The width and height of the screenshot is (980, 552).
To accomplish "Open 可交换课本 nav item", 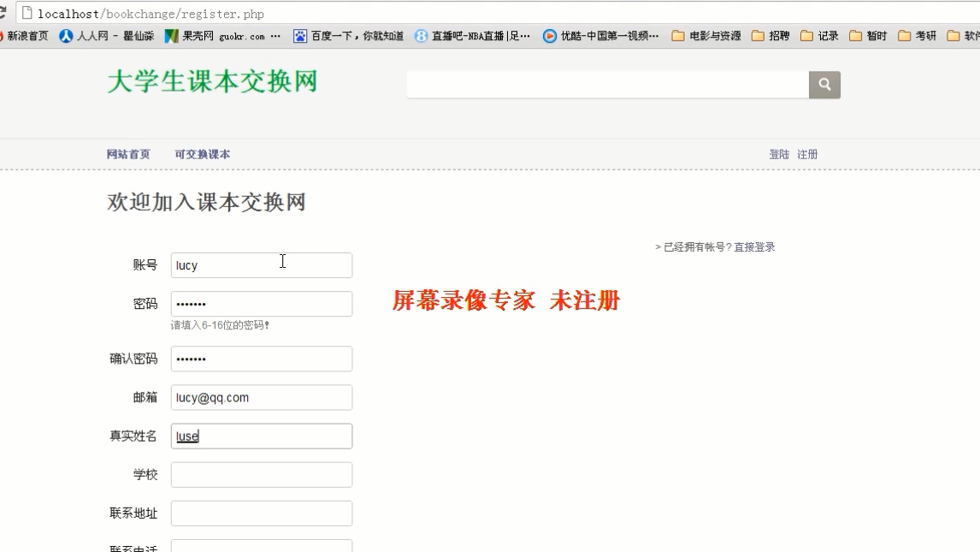I will click(x=203, y=154).
